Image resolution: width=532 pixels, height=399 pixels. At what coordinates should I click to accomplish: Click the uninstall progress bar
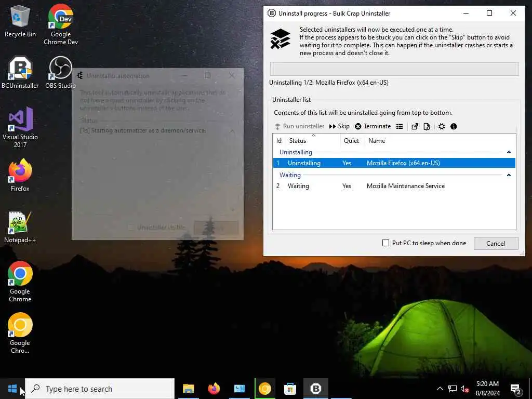(x=394, y=69)
